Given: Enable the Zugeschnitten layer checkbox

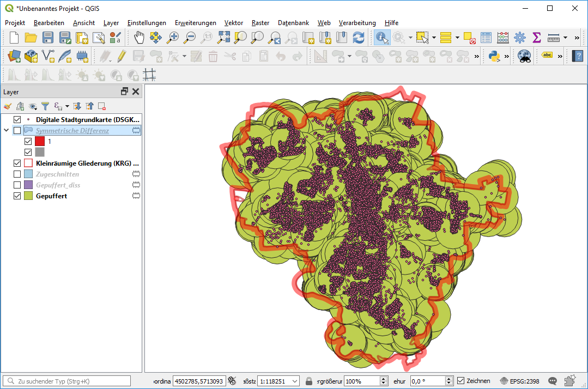Looking at the screenshot, I should pyautogui.click(x=17, y=174).
